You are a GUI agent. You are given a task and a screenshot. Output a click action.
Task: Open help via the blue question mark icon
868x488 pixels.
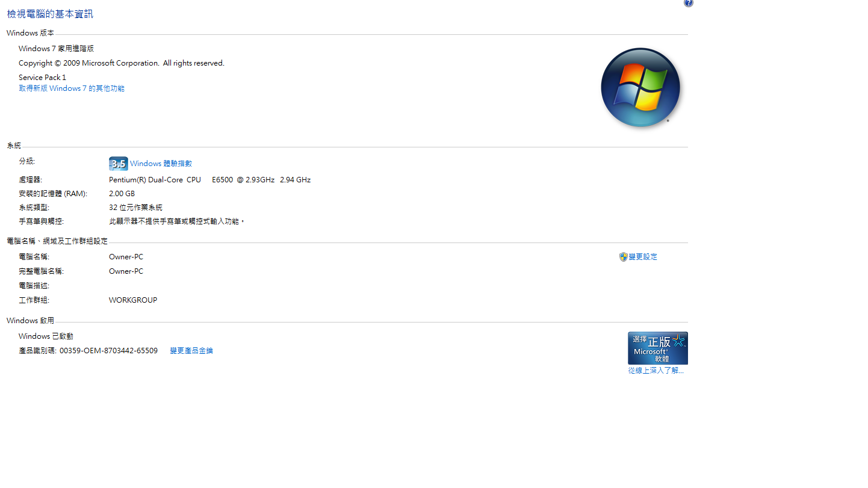coord(688,3)
